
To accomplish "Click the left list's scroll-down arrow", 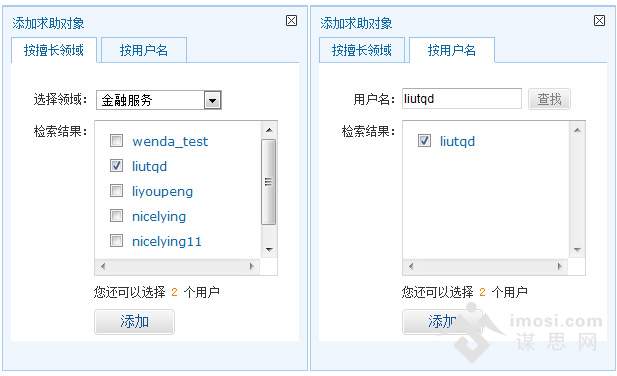I will coord(269,249).
